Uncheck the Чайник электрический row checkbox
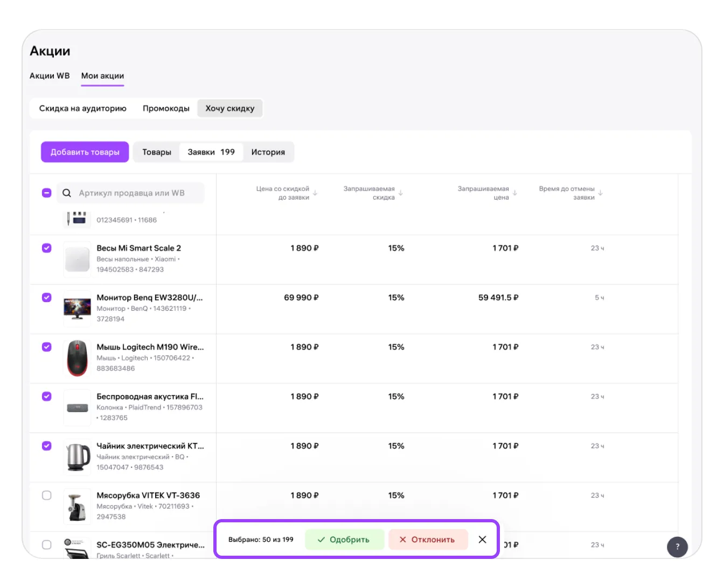This screenshot has height=588, width=724. [x=47, y=446]
